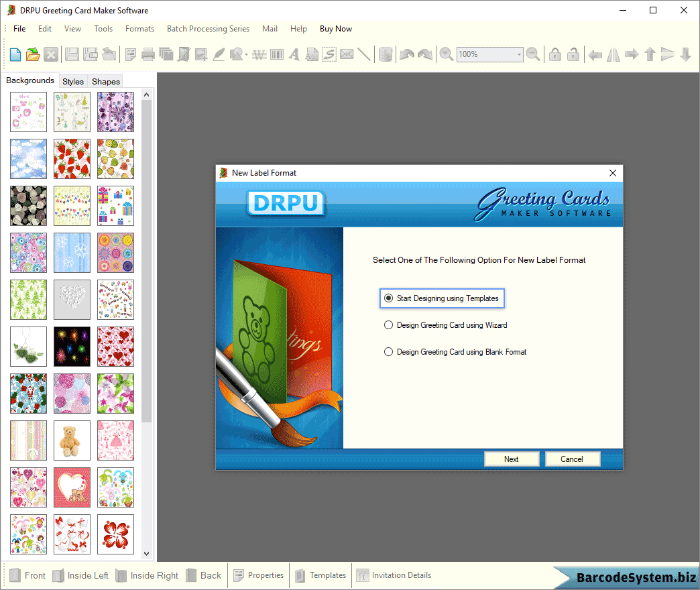Screen dimensions: 700x590
Task: Create a new blank document from the toolbar
Action: (x=15, y=54)
